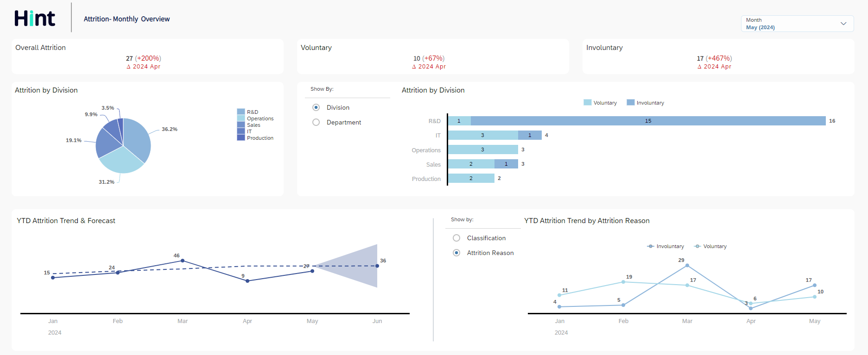Toggle Voluntary legend in bar chart

pyautogui.click(x=588, y=103)
